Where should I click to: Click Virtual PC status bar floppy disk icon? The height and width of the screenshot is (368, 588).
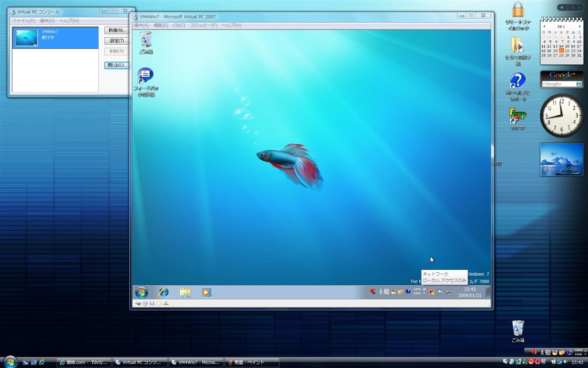coord(152,304)
